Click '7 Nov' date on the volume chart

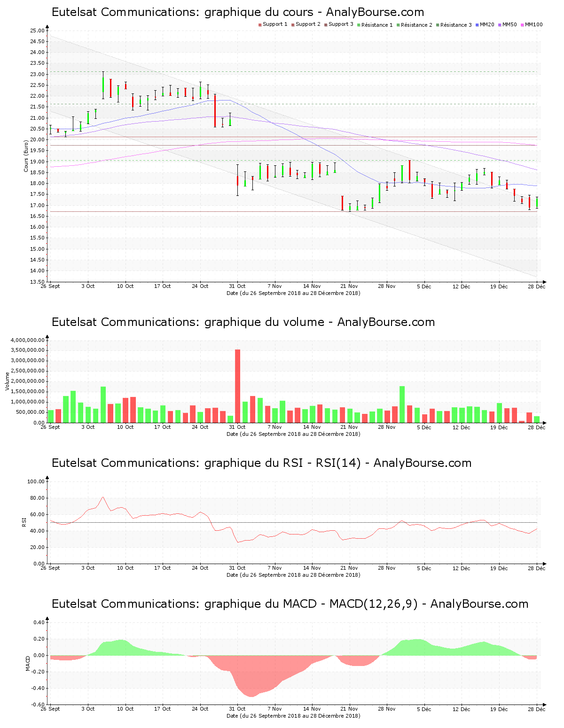pos(275,427)
